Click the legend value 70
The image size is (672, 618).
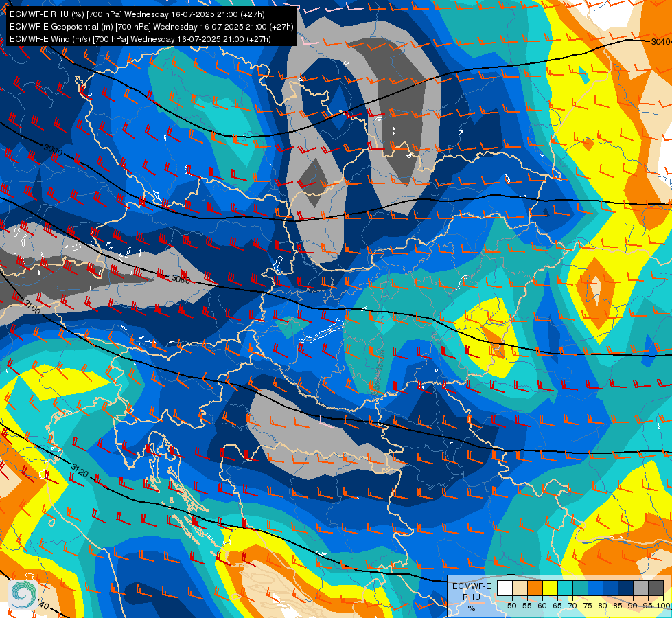click(572, 606)
